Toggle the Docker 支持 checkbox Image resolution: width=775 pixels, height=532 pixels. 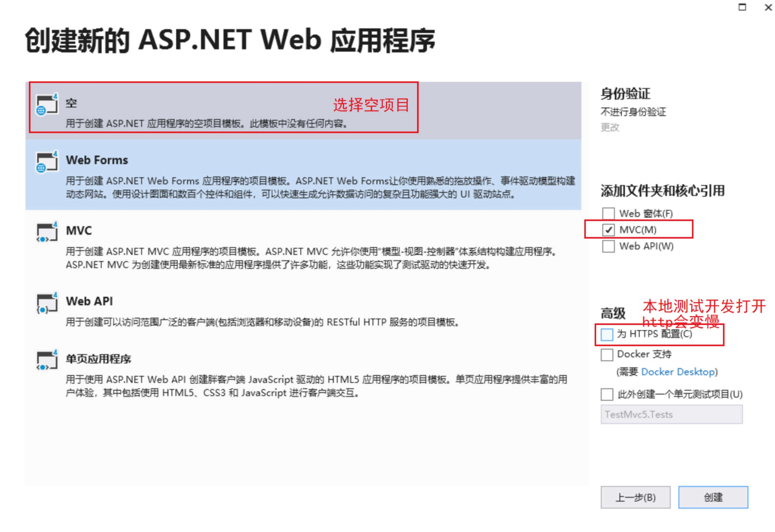click(x=607, y=354)
